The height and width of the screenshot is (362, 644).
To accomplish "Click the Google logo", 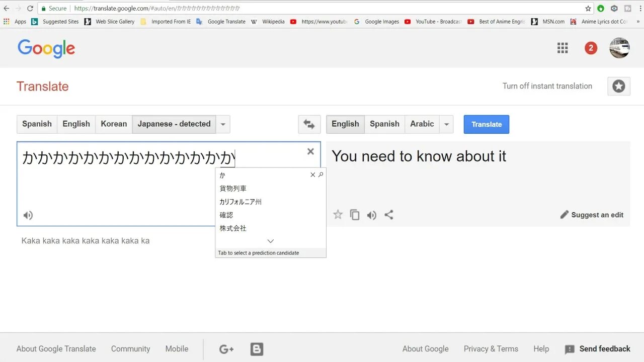I will (46, 49).
